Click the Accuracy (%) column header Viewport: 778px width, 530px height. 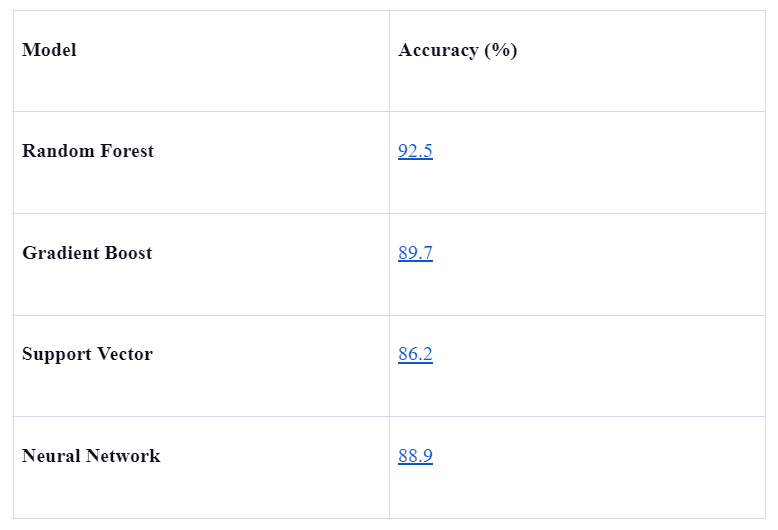coord(458,50)
